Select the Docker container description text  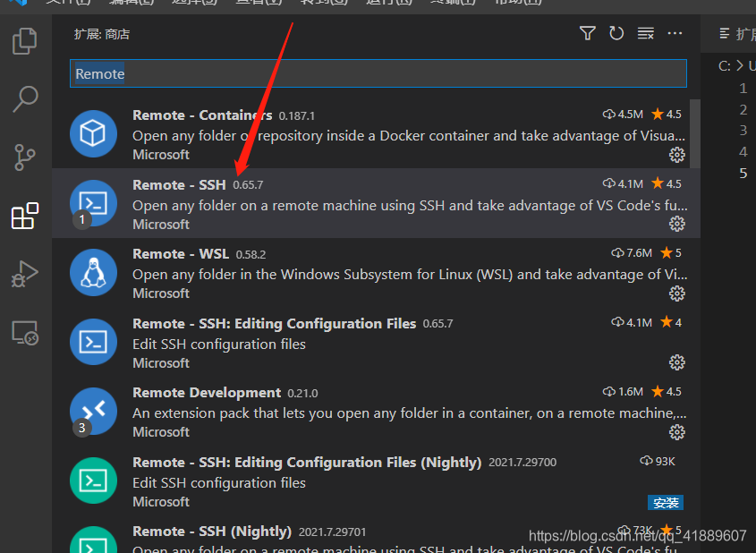(408, 136)
